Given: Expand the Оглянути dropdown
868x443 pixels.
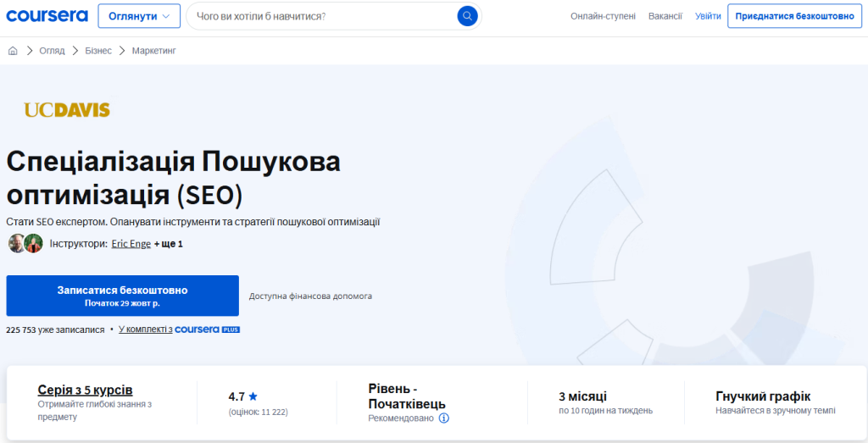Looking at the screenshot, I should coord(139,16).
